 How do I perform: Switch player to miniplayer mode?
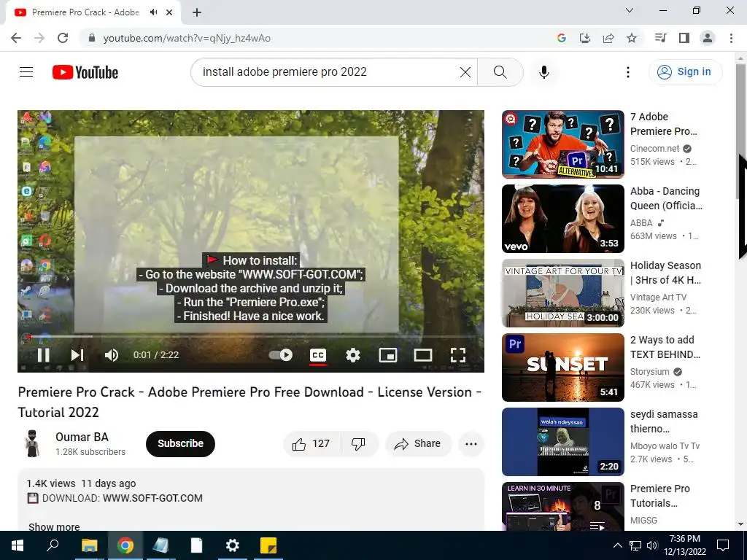[x=388, y=355]
